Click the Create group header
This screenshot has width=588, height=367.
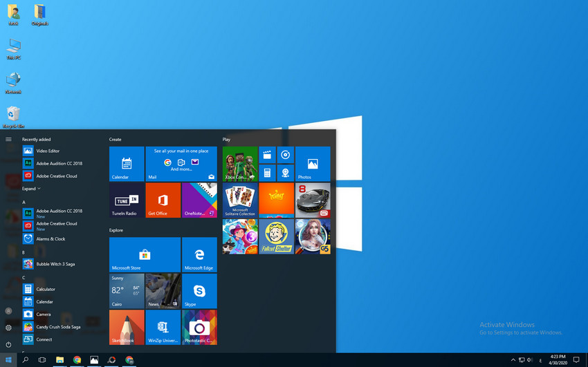tap(115, 140)
